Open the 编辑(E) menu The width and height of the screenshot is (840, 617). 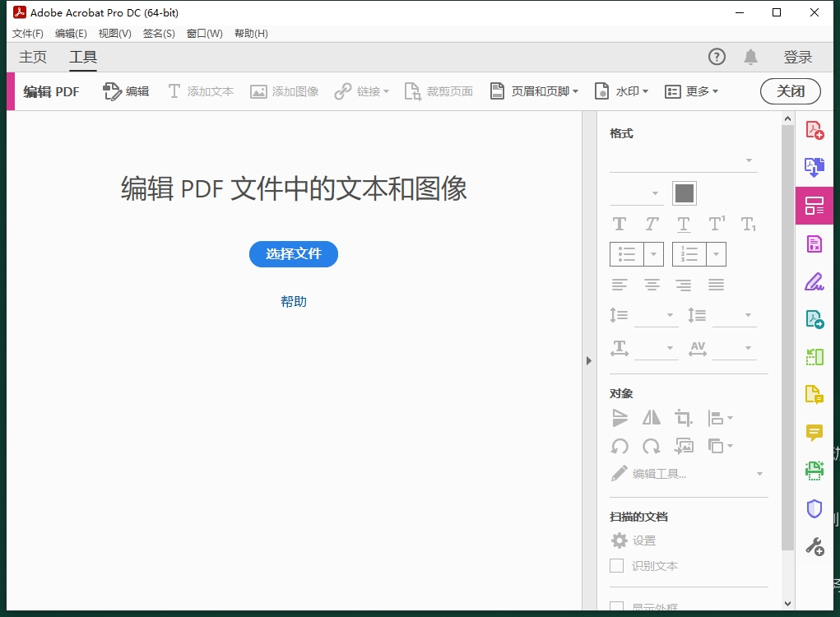(x=72, y=34)
